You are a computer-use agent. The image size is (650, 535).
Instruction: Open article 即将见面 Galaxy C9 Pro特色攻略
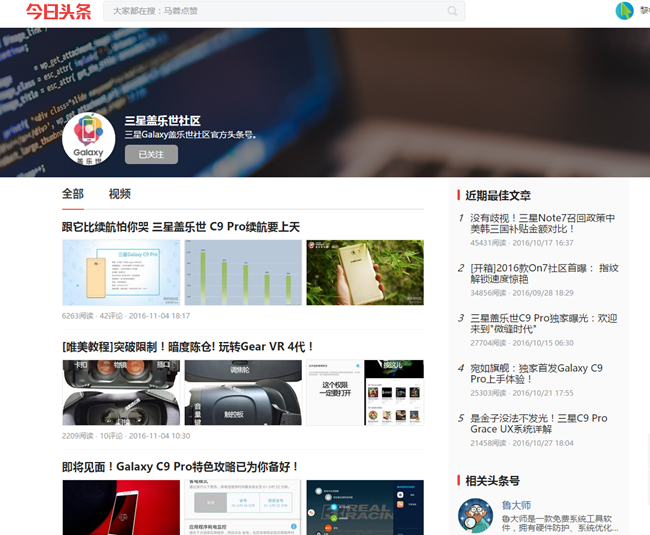click(181, 467)
